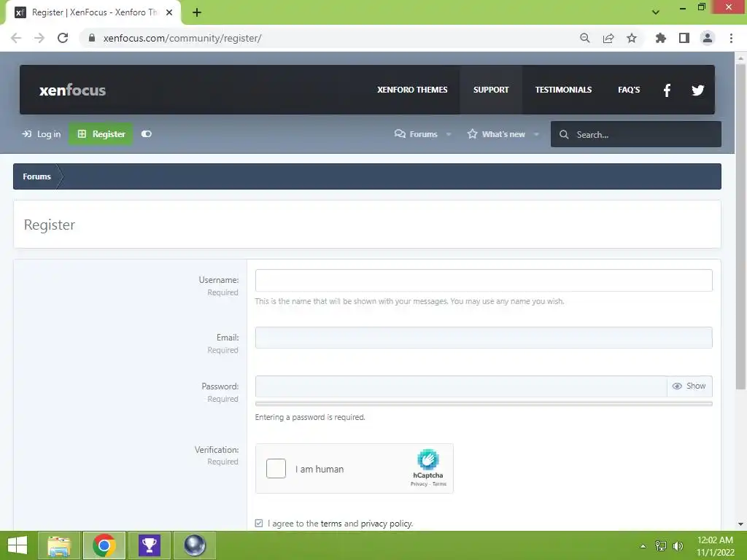Open the tab search chevron
747x560 pixels.
(656, 12)
